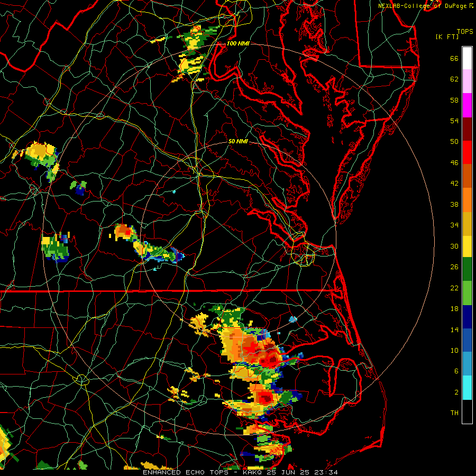Click the "TOPS" legend title
Viewport: 476px width, 476px height.
click(465, 32)
